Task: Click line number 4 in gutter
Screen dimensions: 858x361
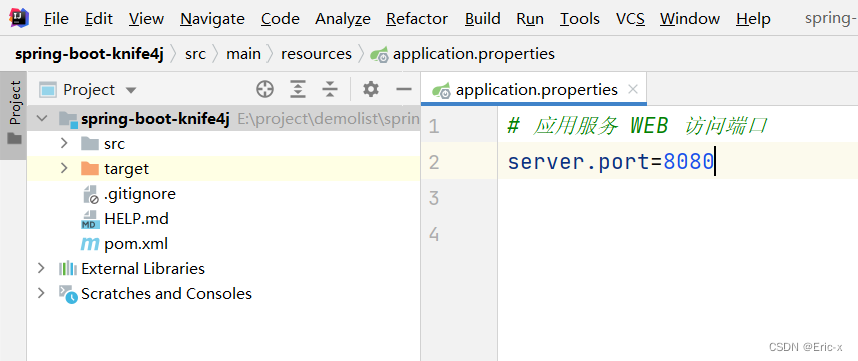Action: pyautogui.click(x=434, y=234)
